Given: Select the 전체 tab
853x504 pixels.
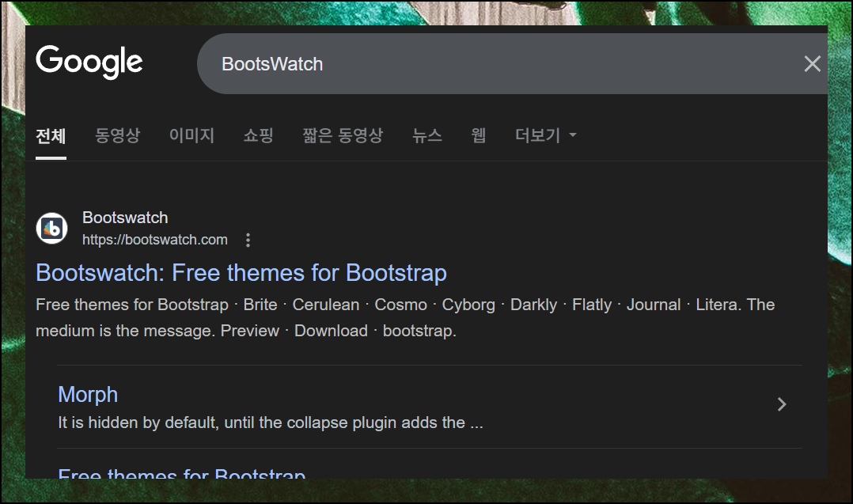Looking at the screenshot, I should 51,135.
